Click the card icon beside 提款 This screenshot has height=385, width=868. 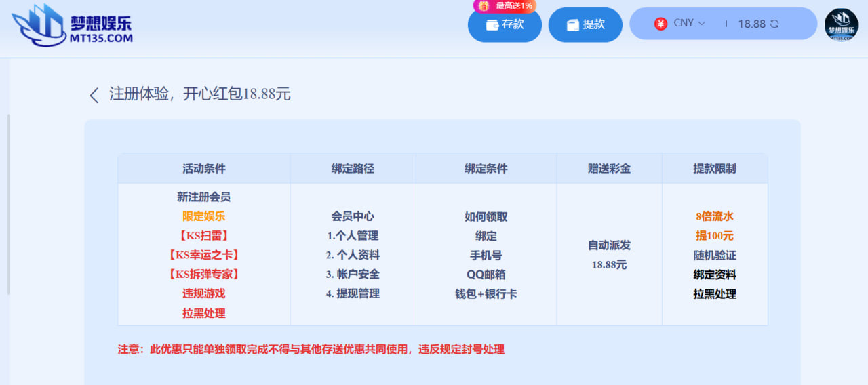click(x=573, y=25)
